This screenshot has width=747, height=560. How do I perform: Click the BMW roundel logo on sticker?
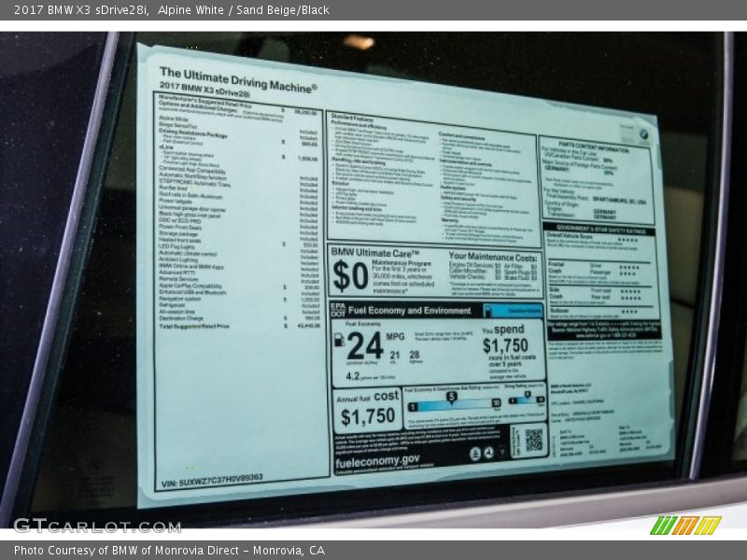(x=643, y=134)
